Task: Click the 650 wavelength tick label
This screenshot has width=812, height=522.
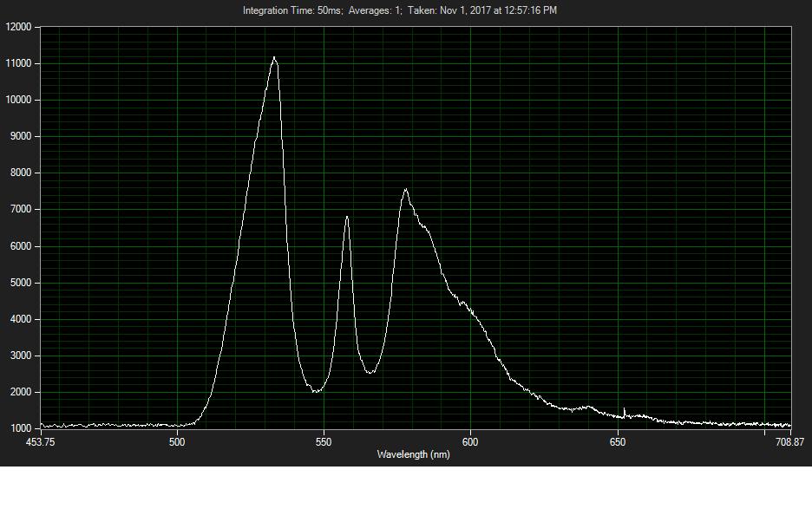Action: (x=618, y=442)
